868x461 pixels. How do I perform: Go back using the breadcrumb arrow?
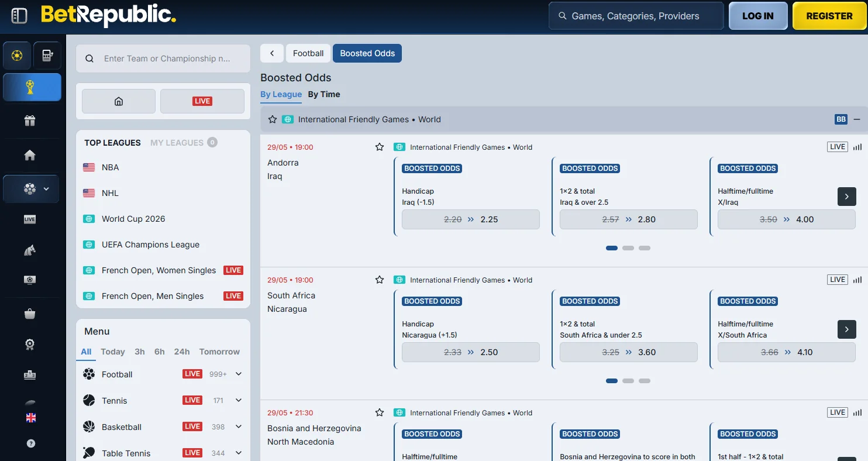pos(272,53)
